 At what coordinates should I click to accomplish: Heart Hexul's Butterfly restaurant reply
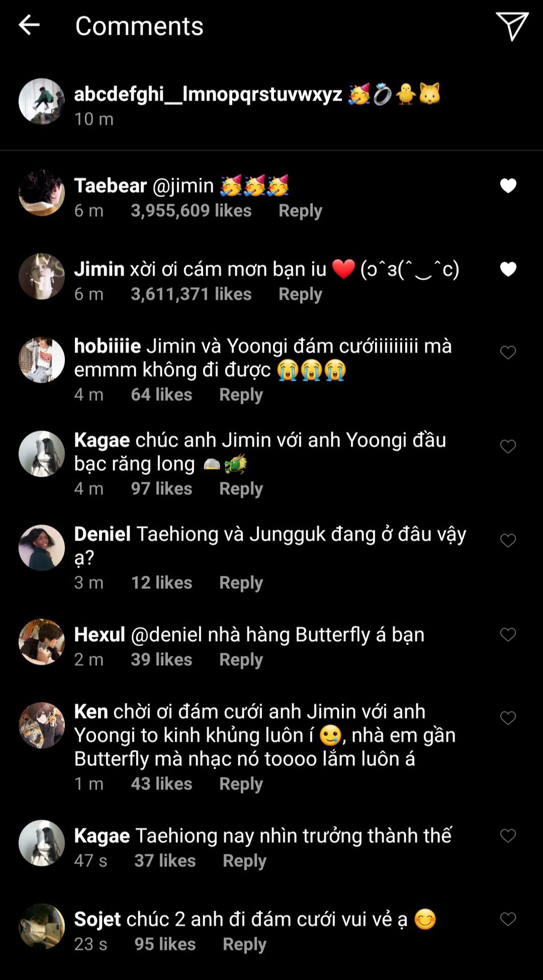click(x=508, y=634)
